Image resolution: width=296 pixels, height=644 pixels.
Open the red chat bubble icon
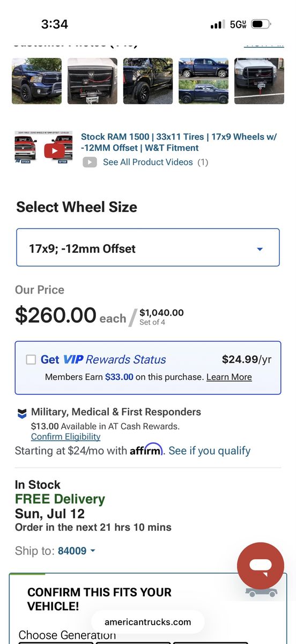point(261,566)
